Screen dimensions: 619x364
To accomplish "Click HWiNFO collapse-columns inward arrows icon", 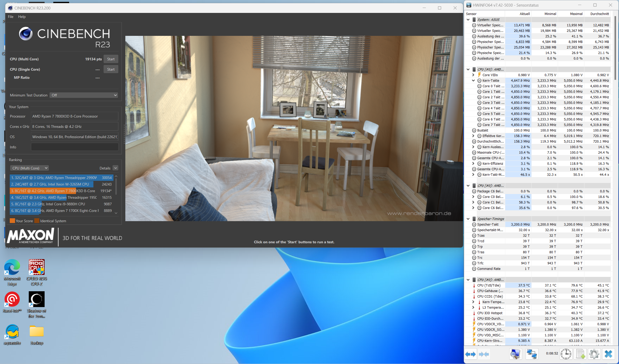I will point(484,354).
